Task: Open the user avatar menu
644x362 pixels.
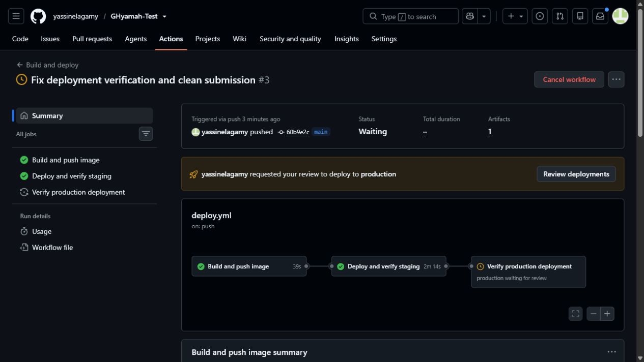Action: pos(620,16)
